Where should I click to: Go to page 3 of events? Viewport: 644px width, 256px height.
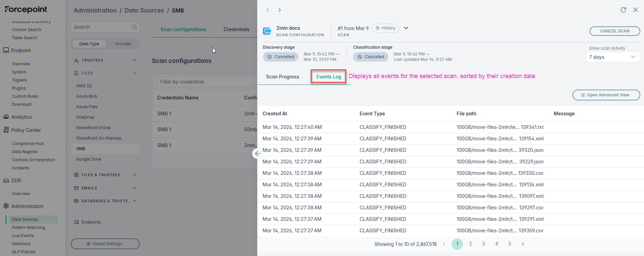click(x=483, y=244)
